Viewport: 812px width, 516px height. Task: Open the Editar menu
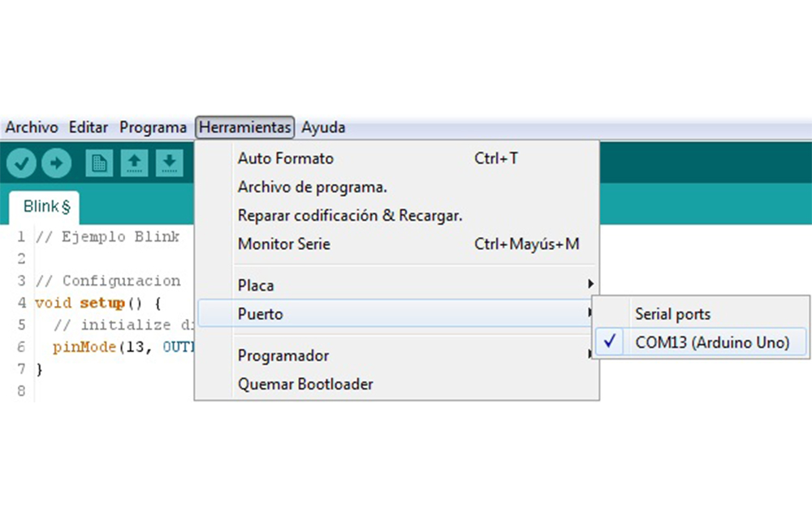[x=89, y=127]
